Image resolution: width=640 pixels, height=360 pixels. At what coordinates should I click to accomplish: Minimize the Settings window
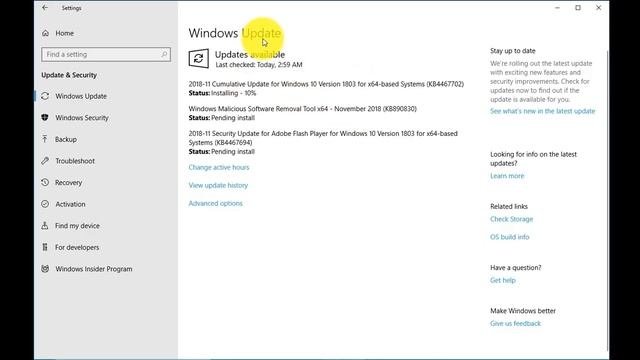tap(558, 8)
